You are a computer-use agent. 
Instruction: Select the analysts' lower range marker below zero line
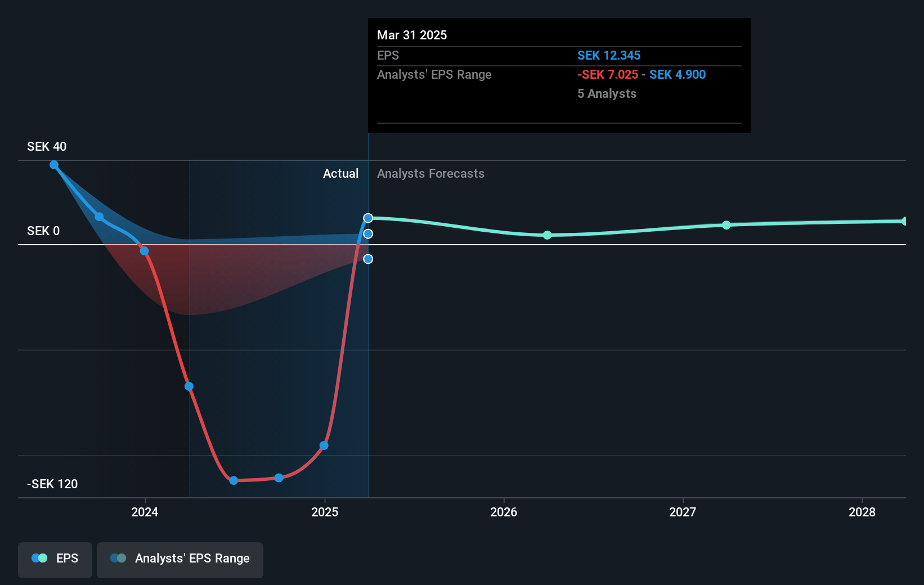[x=368, y=259]
